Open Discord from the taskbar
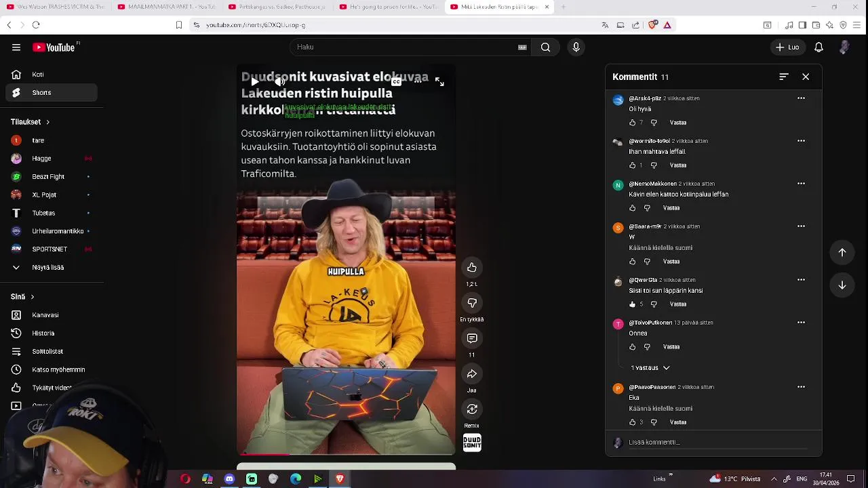Screen dimensions: 868x488 pos(229,479)
